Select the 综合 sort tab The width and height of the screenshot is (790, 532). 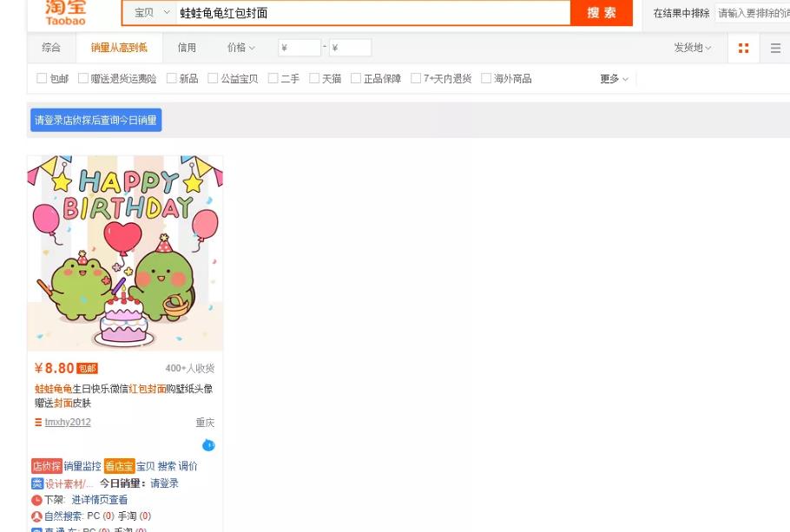pyautogui.click(x=51, y=48)
